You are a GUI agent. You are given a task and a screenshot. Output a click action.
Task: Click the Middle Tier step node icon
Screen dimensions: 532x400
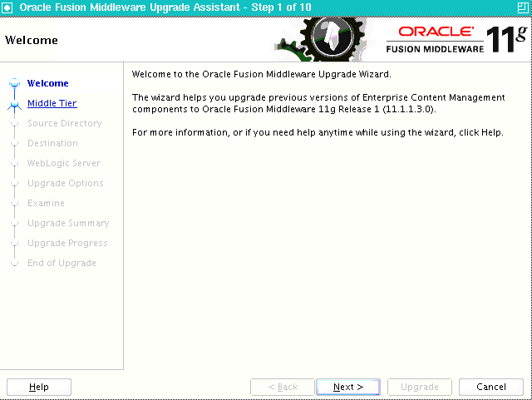(x=14, y=106)
